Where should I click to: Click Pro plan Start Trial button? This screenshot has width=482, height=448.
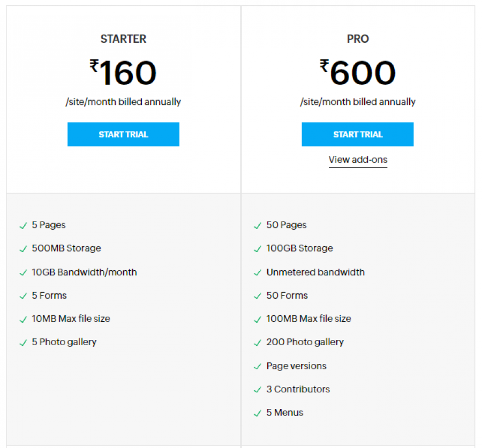(357, 134)
